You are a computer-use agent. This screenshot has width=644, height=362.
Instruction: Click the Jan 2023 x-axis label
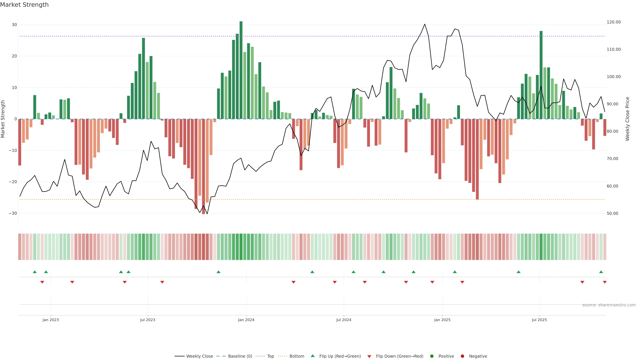click(x=50, y=320)
